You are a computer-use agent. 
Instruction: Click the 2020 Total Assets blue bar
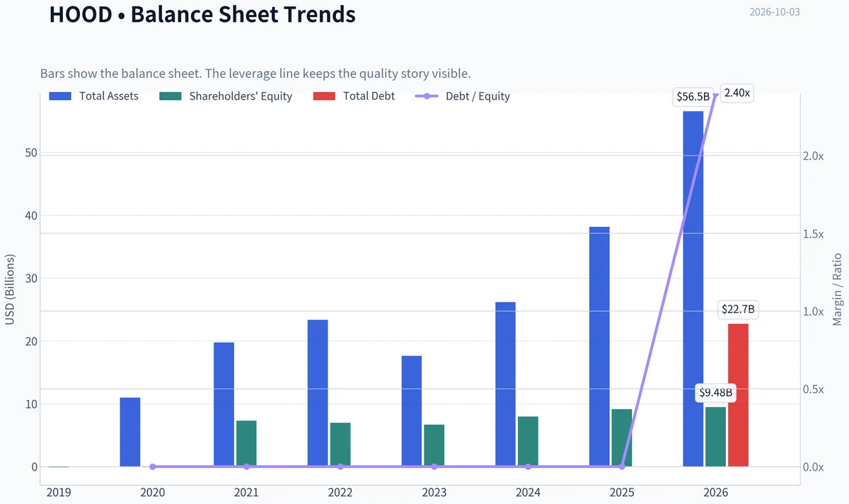click(130, 432)
